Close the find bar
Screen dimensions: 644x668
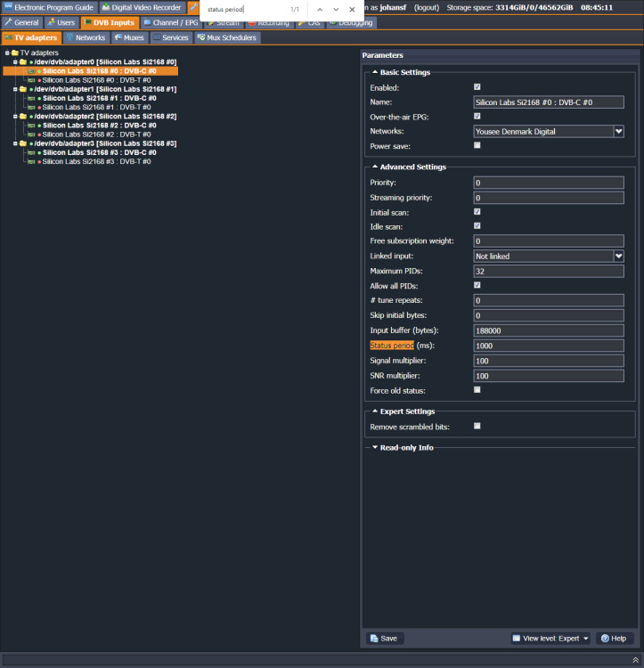point(352,10)
